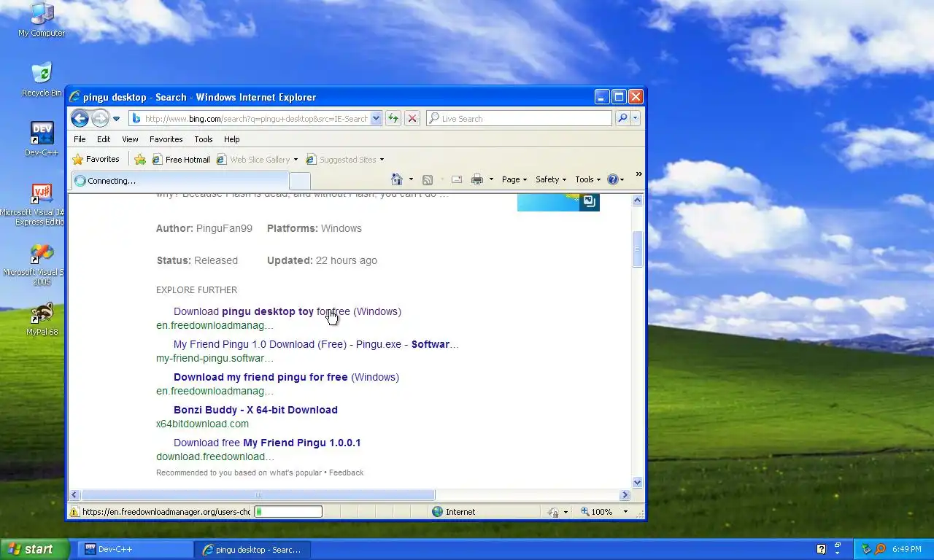The height and width of the screenshot is (560, 934).
Task: Select the Connecting... tab
Action: coord(180,181)
